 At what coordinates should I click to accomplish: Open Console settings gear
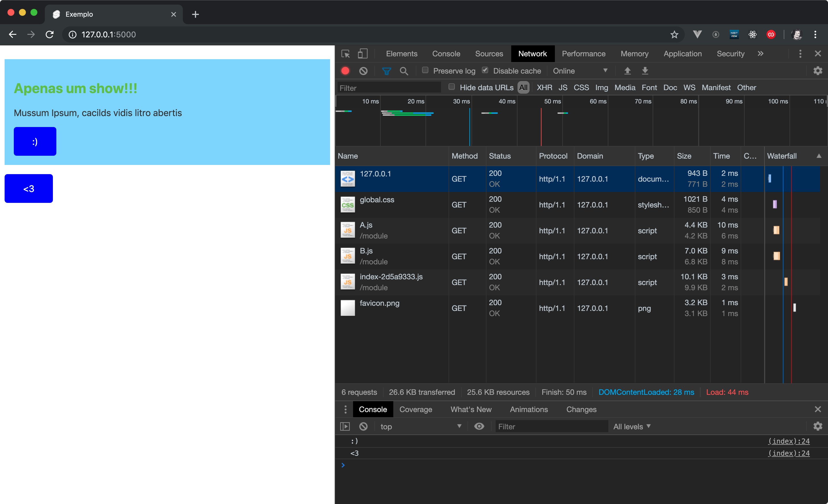(x=818, y=426)
